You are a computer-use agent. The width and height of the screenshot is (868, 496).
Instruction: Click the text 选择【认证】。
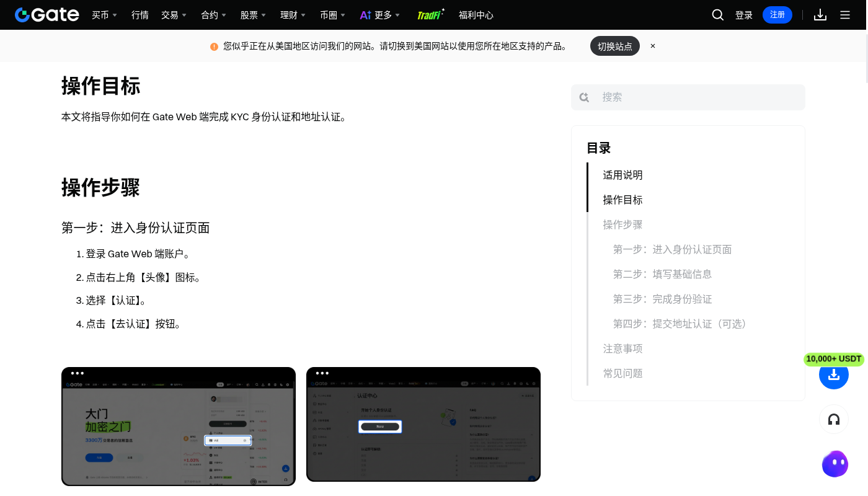point(117,300)
